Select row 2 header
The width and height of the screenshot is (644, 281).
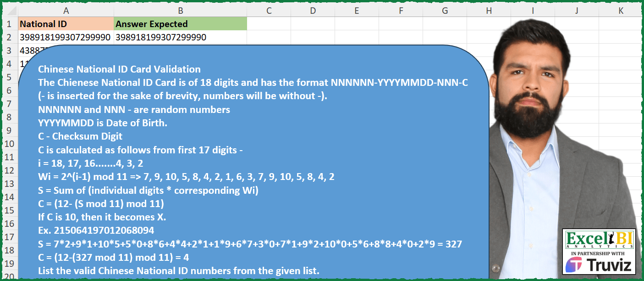[10, 37]
